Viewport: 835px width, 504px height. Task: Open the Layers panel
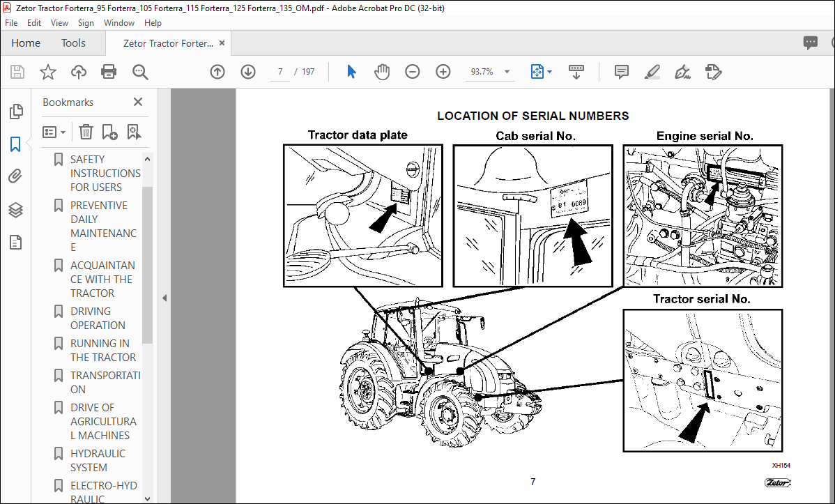15,210
